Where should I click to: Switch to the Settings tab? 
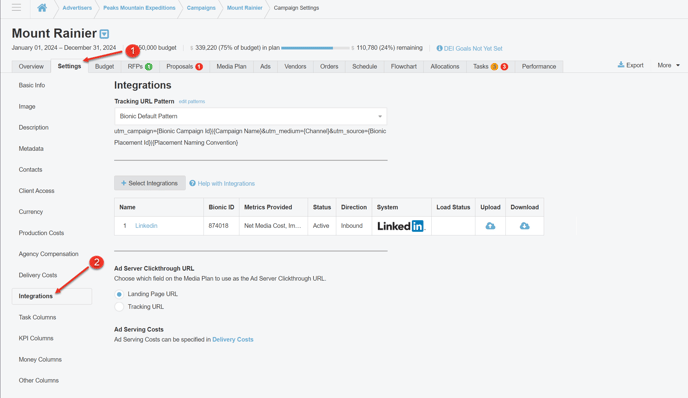[69, 66]
